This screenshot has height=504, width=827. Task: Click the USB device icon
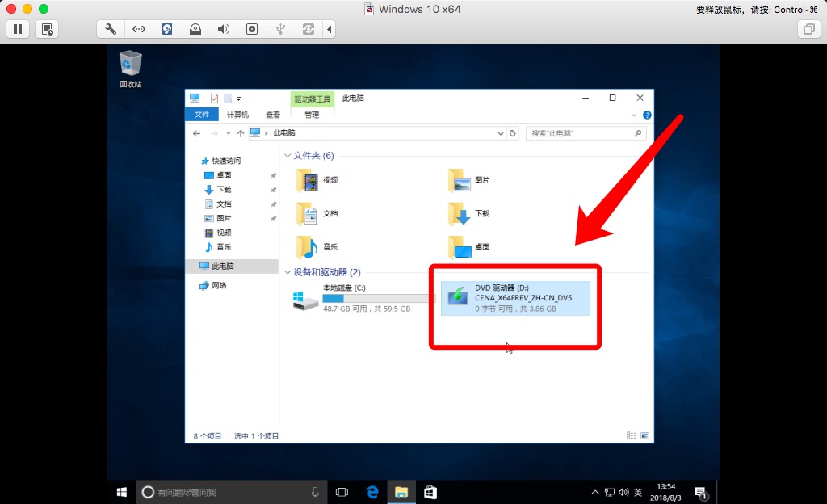tap(280, 29)
